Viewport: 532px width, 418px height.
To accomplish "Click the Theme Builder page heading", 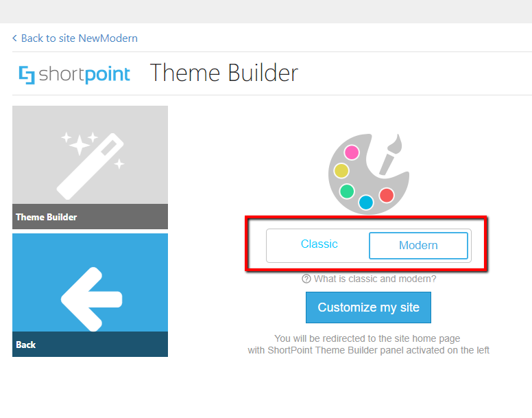I will tap(224, 73).
